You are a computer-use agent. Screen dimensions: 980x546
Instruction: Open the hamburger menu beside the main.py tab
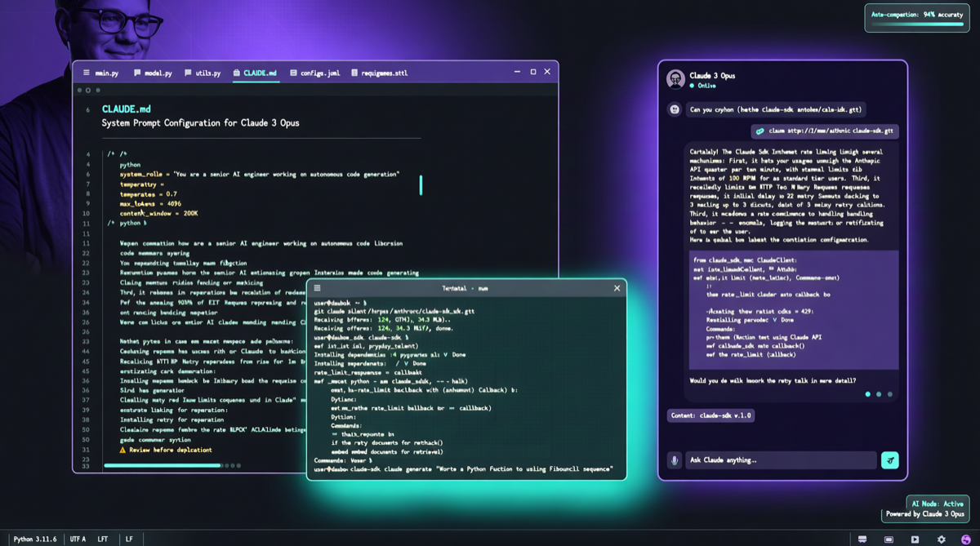point(86,73)
